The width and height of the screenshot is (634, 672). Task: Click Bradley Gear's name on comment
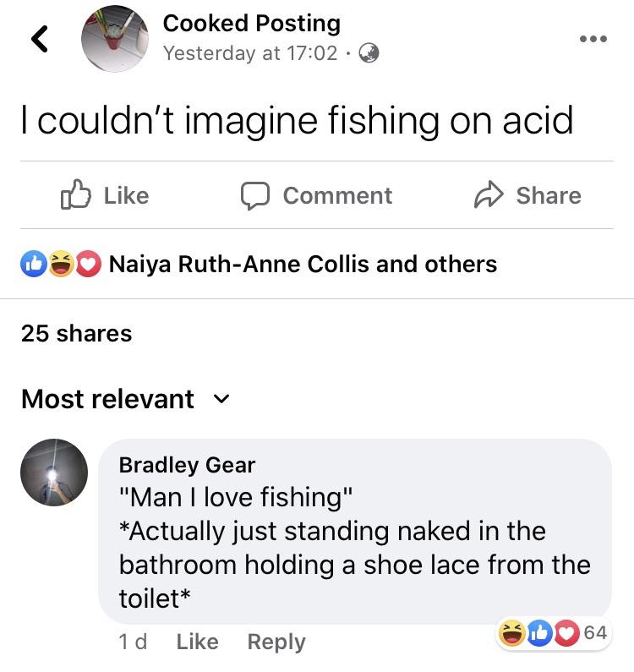pos(187,464)
